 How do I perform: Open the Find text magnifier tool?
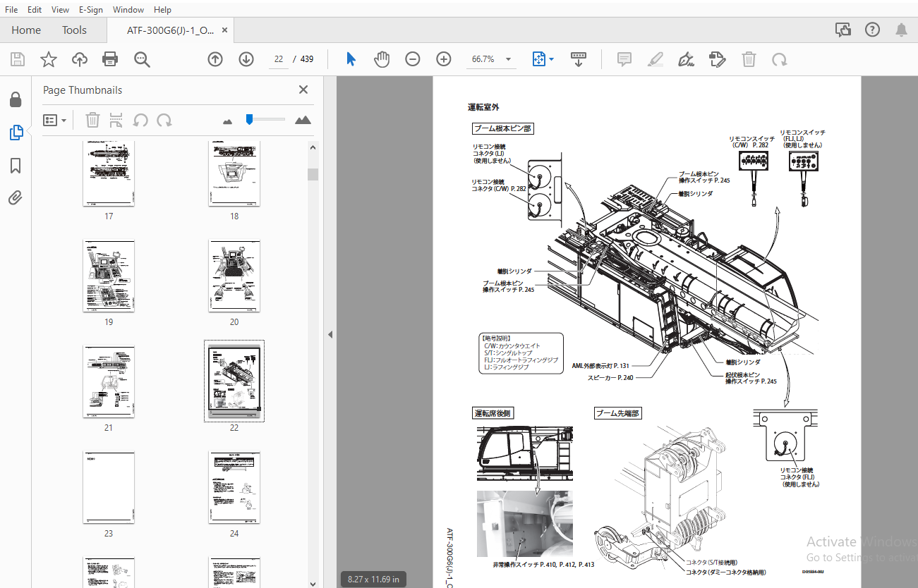(x=143, y=59)
